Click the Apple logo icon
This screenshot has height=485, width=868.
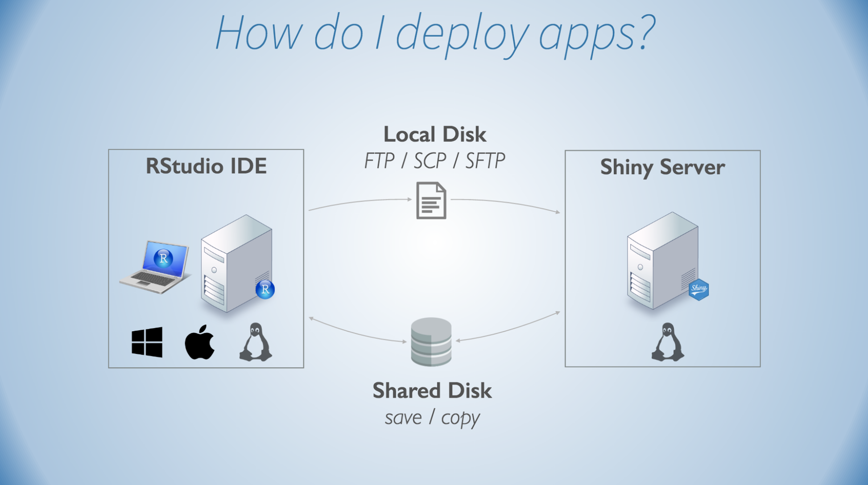pyautogui.click(x=200, y=342)
